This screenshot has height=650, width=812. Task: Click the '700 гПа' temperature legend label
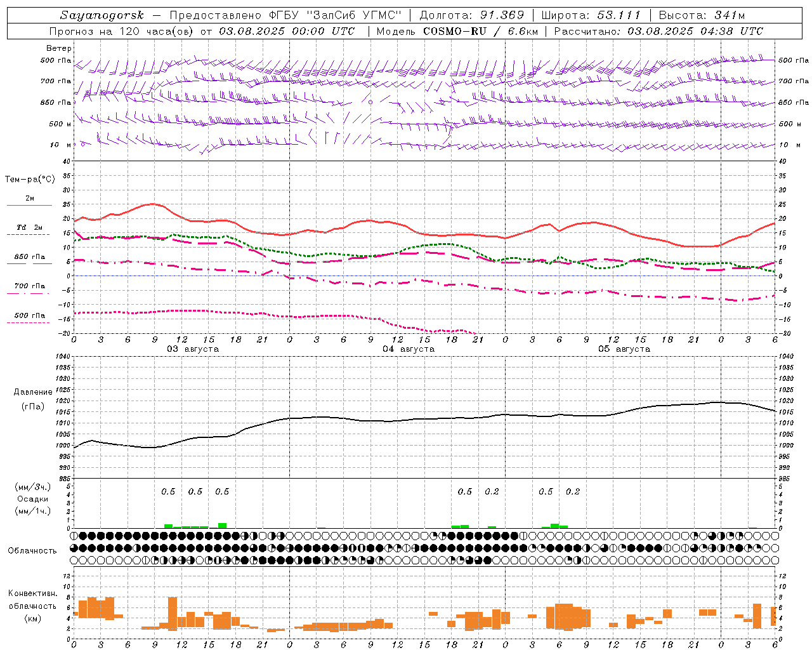click(x=30, y=286)
